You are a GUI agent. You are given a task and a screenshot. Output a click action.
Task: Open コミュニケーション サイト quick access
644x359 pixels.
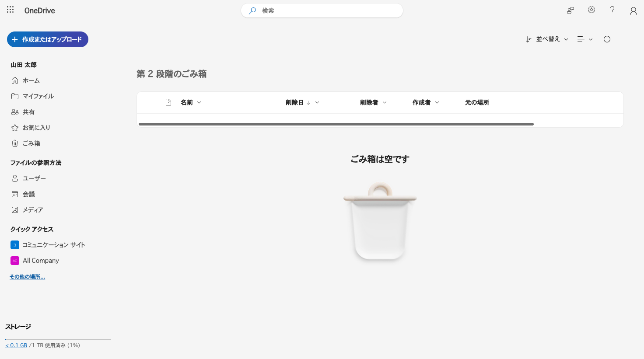[x=59, y=245]
